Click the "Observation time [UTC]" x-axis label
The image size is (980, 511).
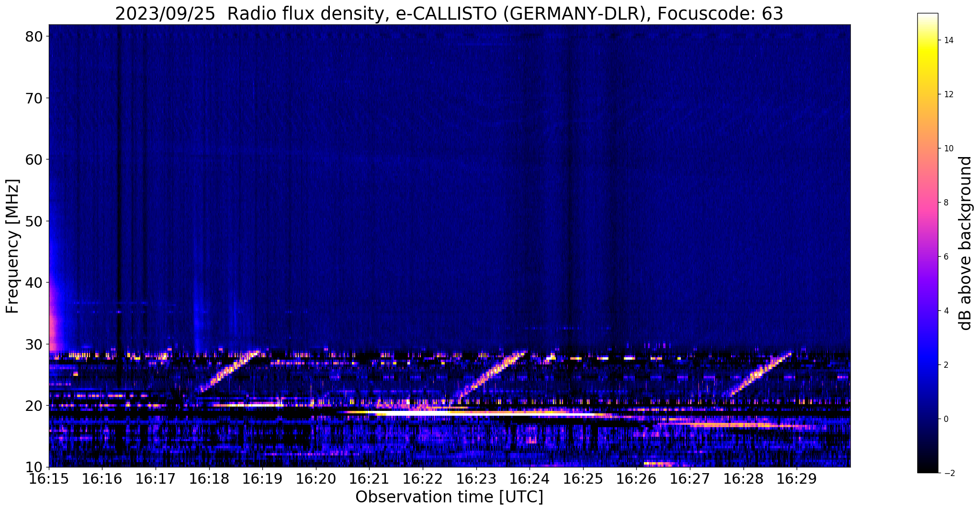coord(449,497)
